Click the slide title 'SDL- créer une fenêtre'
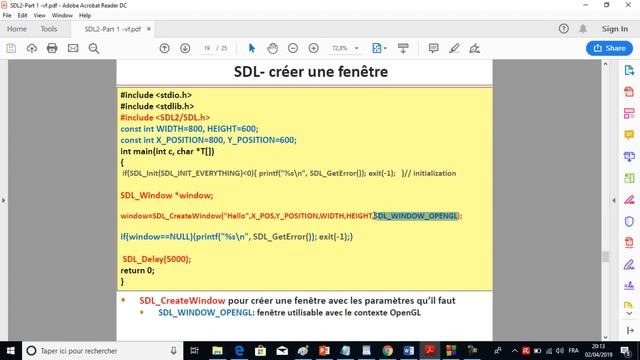 coord(311,72)
